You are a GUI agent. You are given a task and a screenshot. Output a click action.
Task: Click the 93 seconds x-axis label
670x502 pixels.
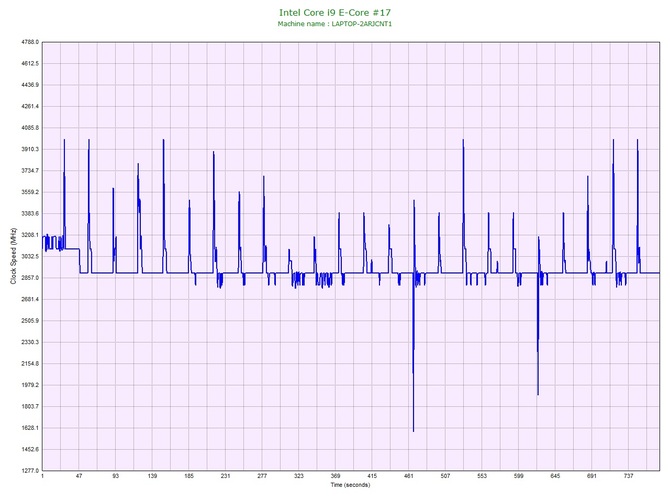tap(115, 476)
